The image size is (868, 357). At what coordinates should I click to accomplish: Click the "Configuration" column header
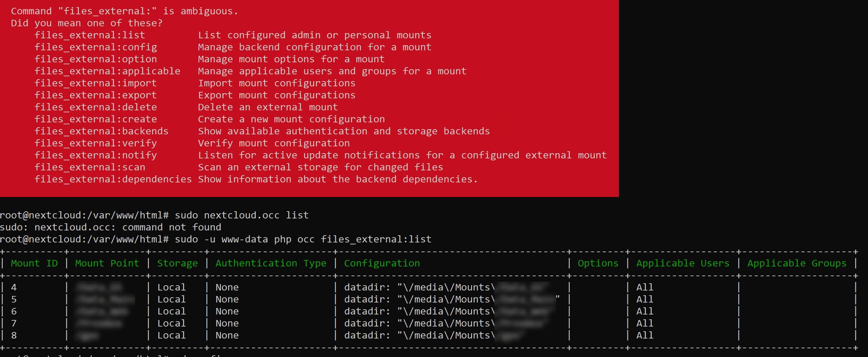click(382, 263)
